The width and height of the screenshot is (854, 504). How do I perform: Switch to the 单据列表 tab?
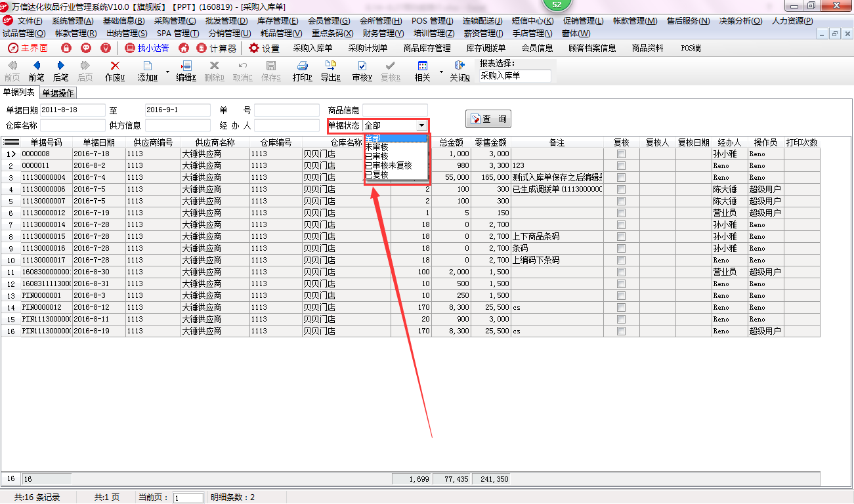[19, 93]
